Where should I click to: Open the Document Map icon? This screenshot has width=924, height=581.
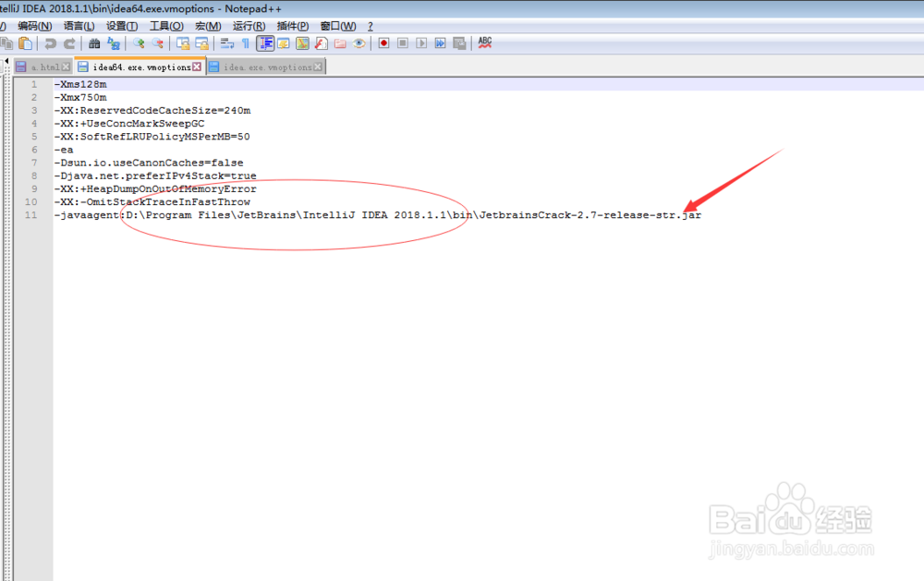tap(302, 43)
